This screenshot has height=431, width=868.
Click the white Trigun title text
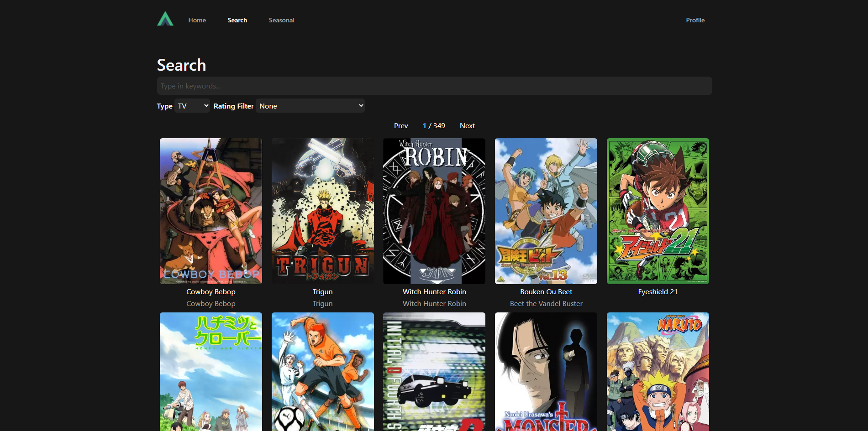coord(322,292)
